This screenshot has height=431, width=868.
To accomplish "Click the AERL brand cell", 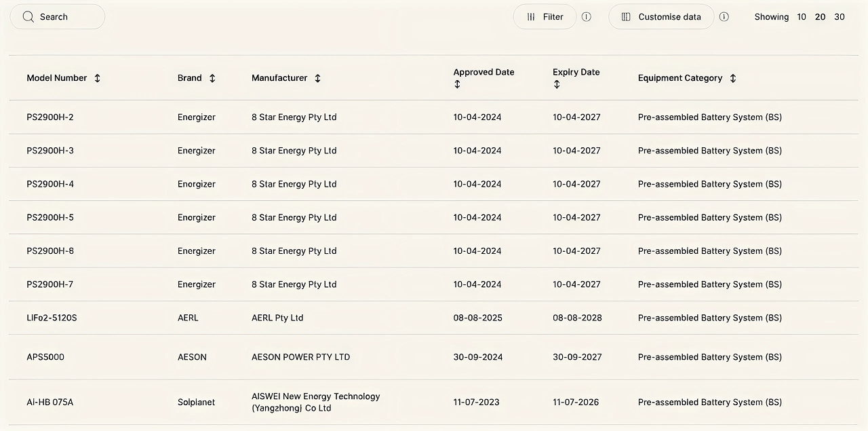I will pyautogui.click(x=188, y=318).
